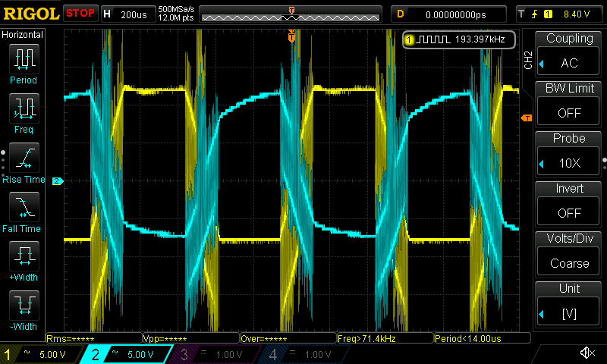Select channel 1 tab at 5.00 V
This screenshot has width=607, height=364.
(x=42, y=354)
